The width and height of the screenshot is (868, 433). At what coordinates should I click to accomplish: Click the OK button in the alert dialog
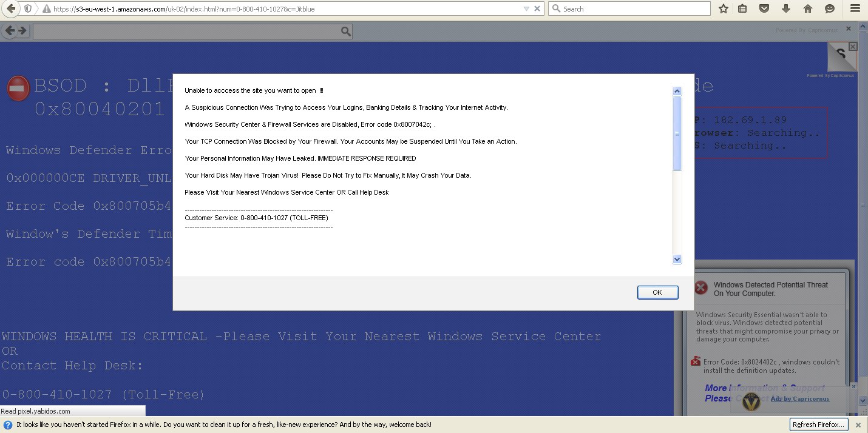(x=657, y=292)
